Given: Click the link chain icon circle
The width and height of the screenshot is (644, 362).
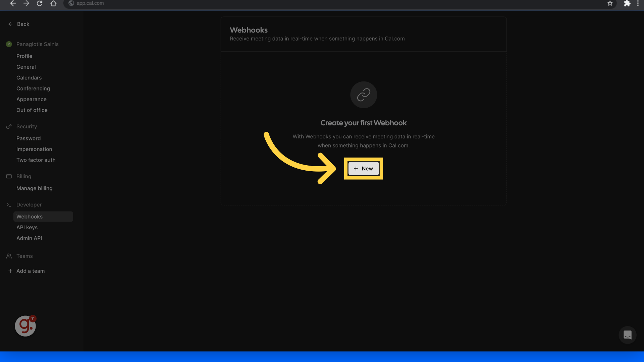Looking at the screenshot, I should coord(364,95).
